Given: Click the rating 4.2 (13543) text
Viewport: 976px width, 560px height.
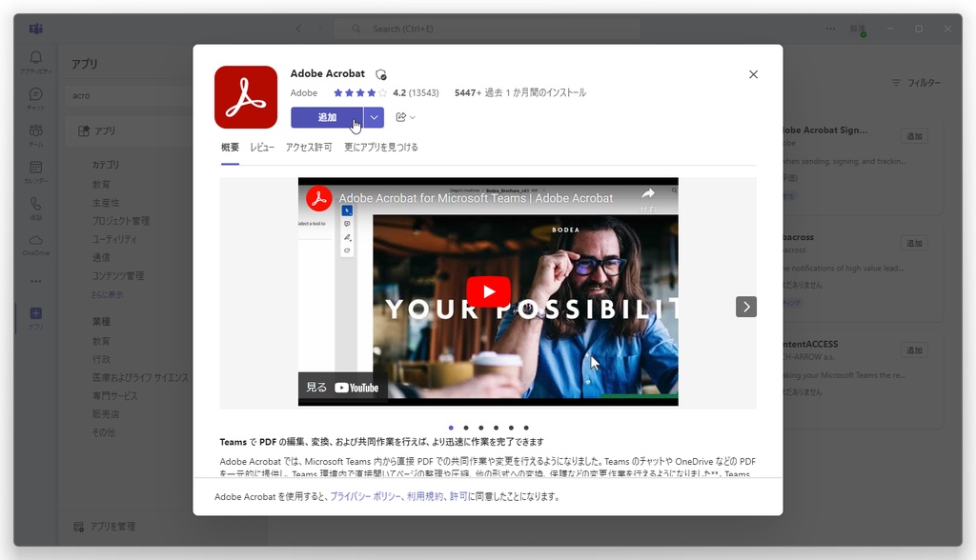Looking at the screenshot, I should 416,92.
